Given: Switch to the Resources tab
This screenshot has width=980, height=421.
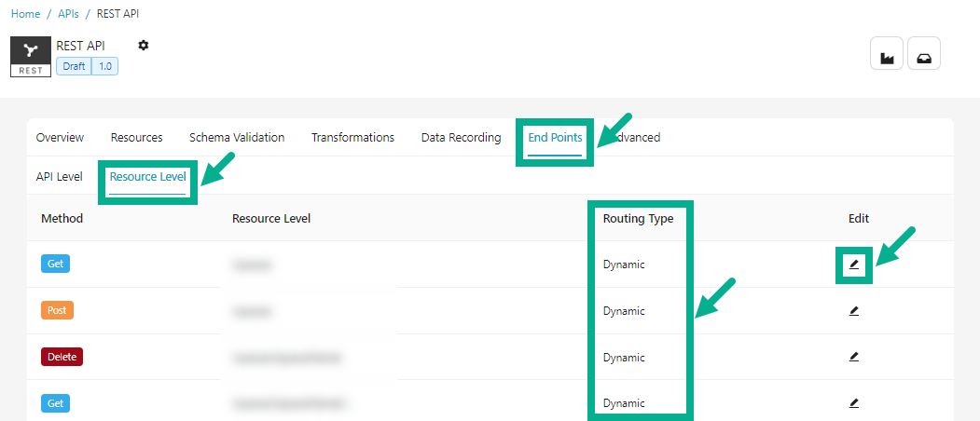Looking at the screenshot, I should coord(136,138).
